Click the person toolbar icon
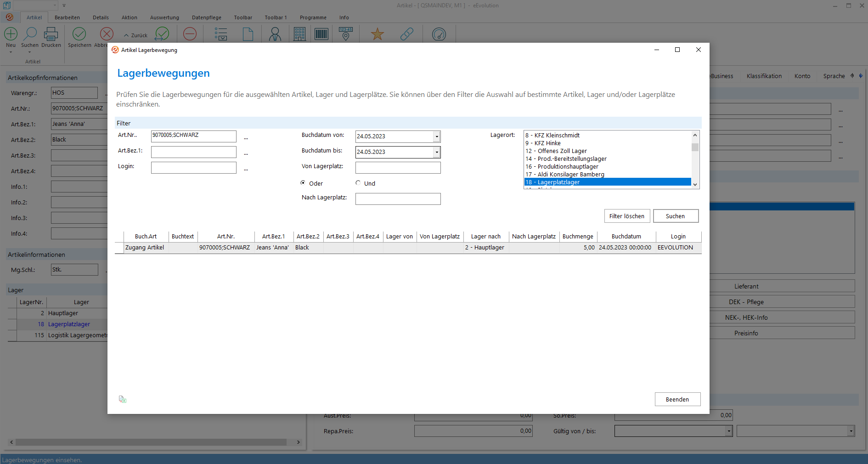The height and width of the screenshot is (464, 868). (x=275, y=34)
